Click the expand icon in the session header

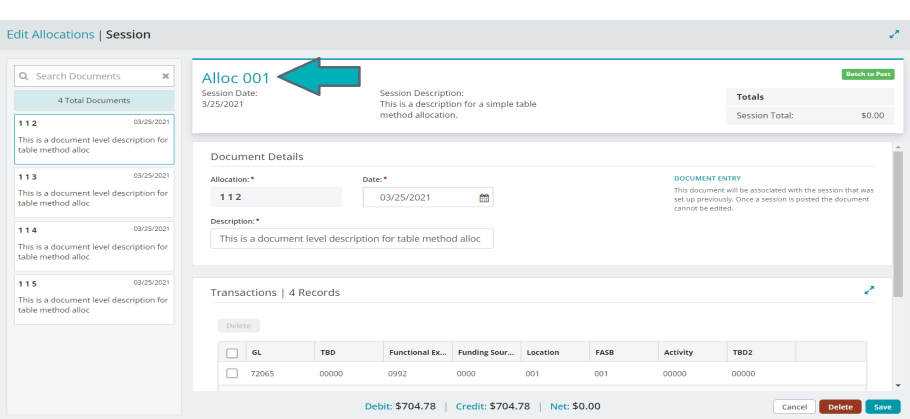(894, 34)
